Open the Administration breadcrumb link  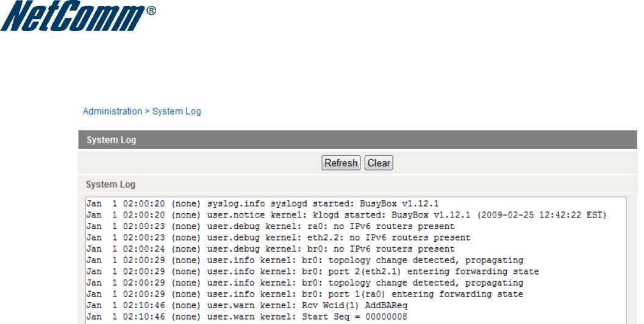point(112,111)
